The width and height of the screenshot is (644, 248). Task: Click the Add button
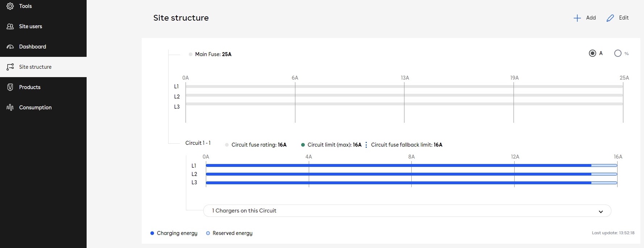pyautogui.click(x=584, y=18)
